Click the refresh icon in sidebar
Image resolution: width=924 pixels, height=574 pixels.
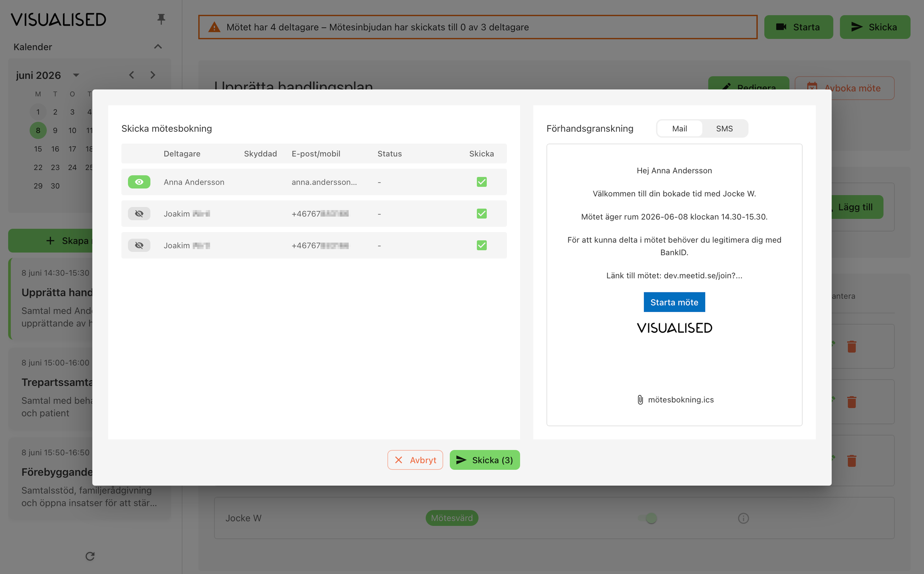90,556
